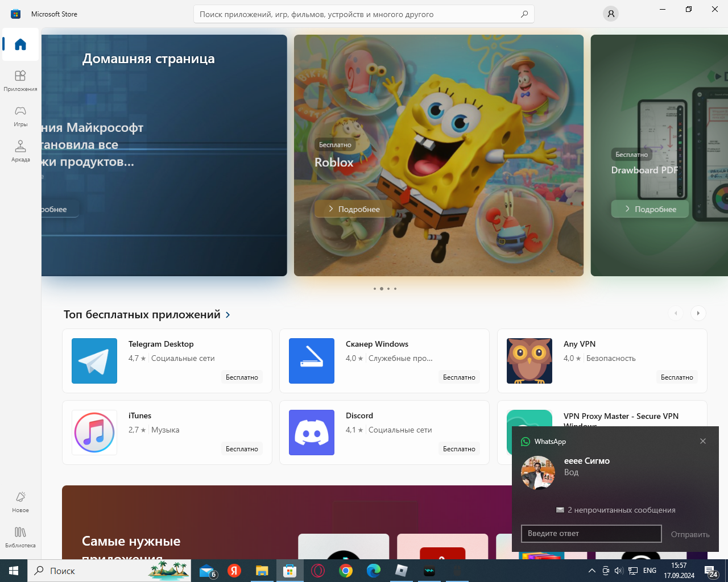This screenshot has height=582, width=728.
Task: Click the Microsoft Store search box
Action: coord(364,14)
